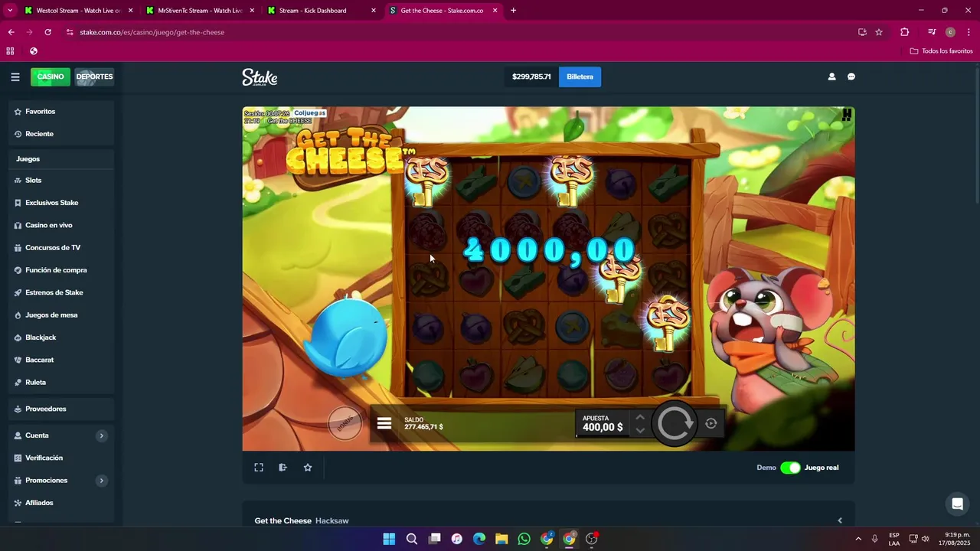Viewport: 980px width, 551px height.
Task: Open Windows taskbar search
Action: tap(412, 539)
